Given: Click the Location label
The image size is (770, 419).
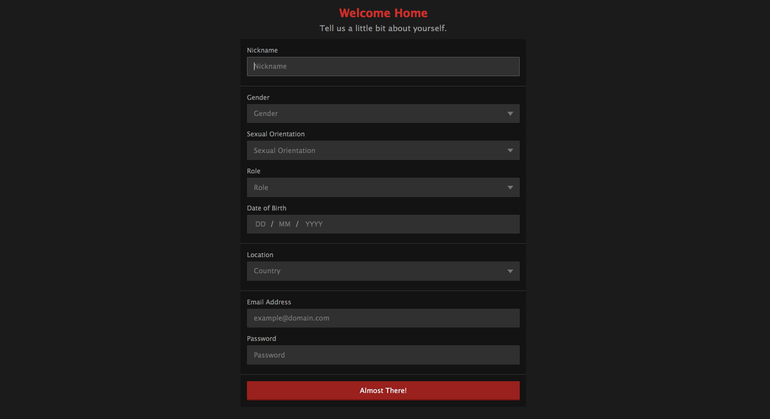Looking at the screenshot, I should click(260, 255).
